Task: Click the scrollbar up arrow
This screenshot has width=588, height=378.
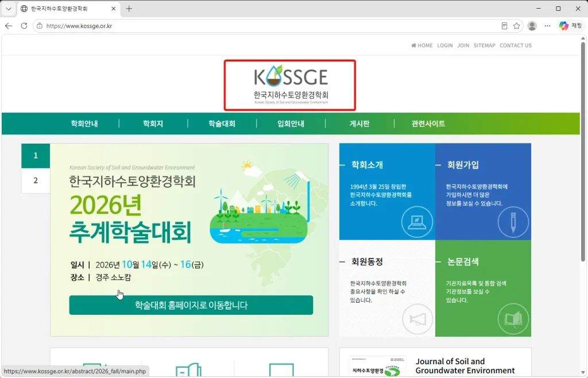Action: (x=583, y=38)
